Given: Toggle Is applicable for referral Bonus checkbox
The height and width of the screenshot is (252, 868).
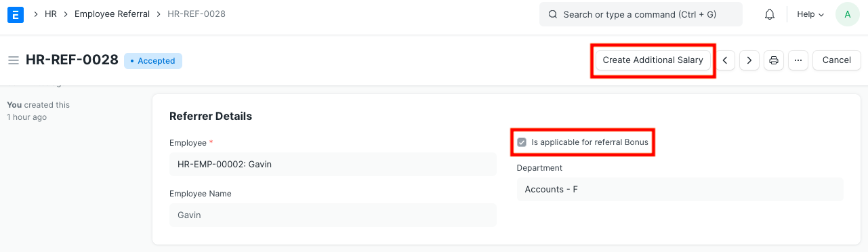Looking at the screenshot, I should [x=522, y=142].
